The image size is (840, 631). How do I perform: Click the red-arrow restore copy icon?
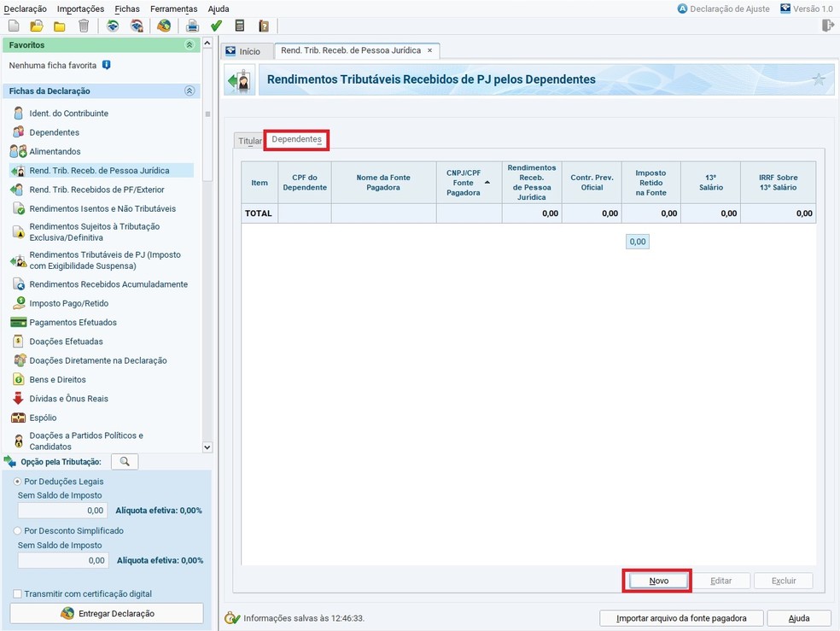[x=137, y=26]
